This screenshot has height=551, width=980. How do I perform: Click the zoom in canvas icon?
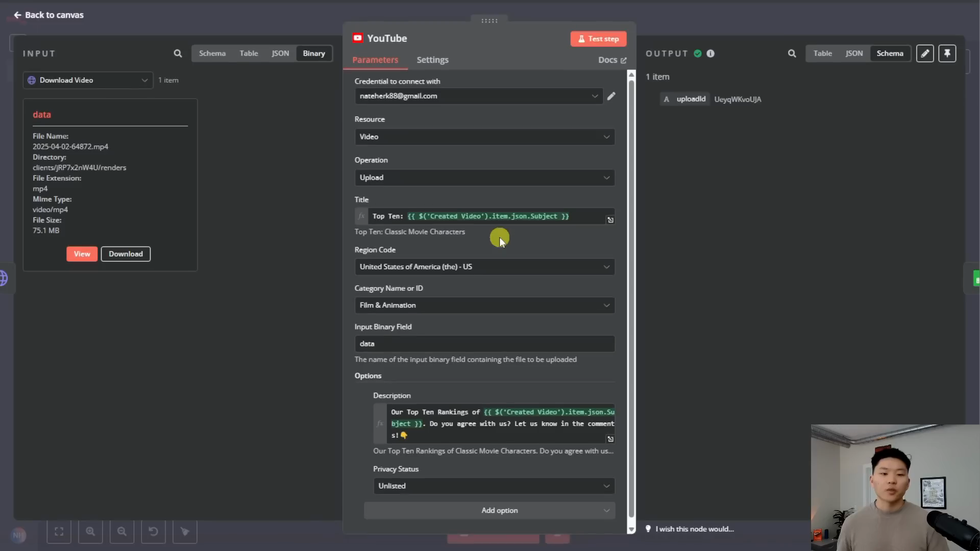(90, 532)
